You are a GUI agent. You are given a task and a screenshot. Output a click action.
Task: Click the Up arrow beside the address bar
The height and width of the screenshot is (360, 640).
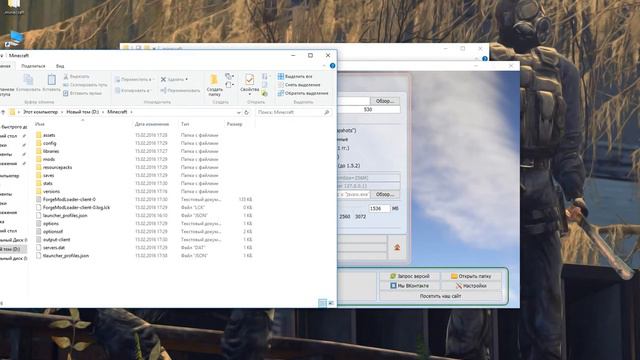click(x=3, y=112)
